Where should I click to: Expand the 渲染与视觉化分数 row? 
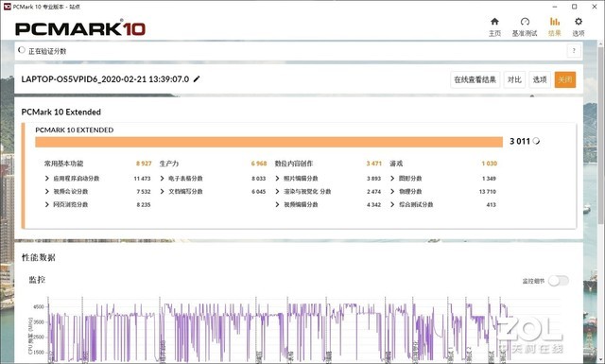coord(277,192)
